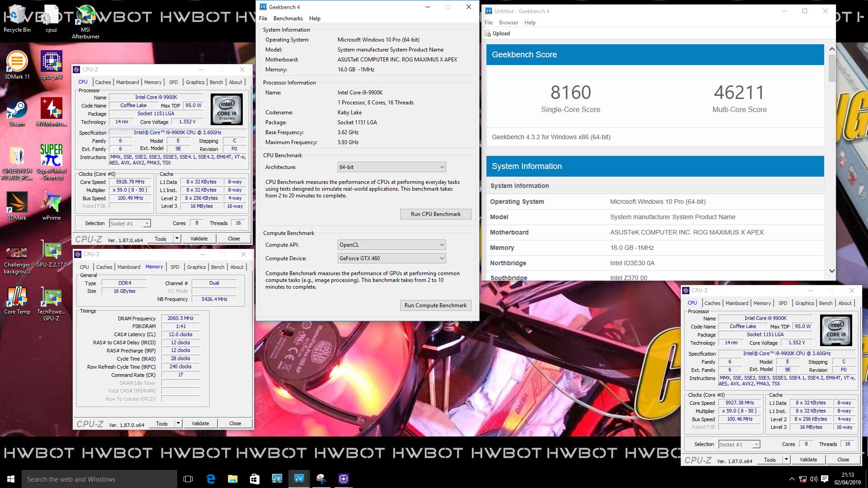
Task: Click Validate in right CPU-Z window
Action: pos(808,460)
